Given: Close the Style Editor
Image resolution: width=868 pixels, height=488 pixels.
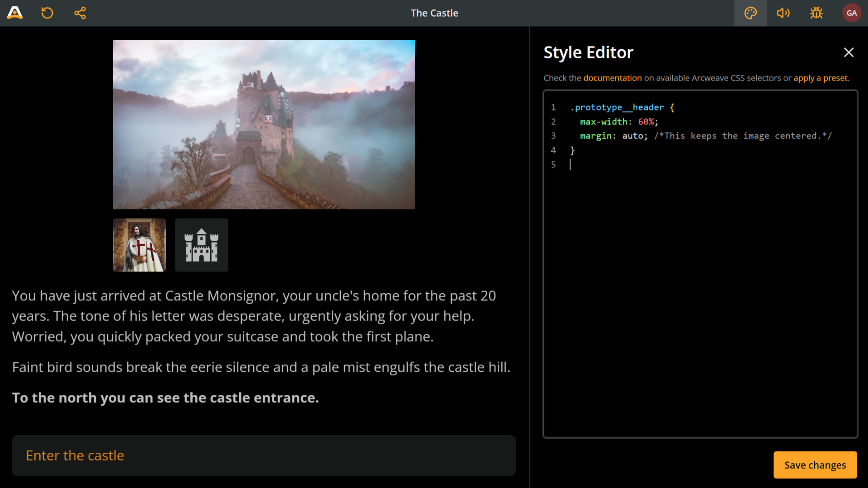Looking at the screenshot, I should (x=849, y=52).
